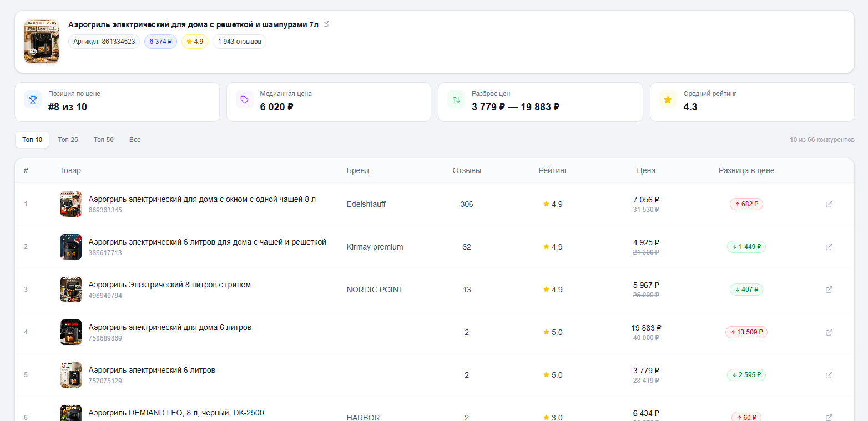The width and height of the screenshot is (868, 421).
Task: Click title Аэрогриль электрический для дома 6 литров
Action: [170, 327]
